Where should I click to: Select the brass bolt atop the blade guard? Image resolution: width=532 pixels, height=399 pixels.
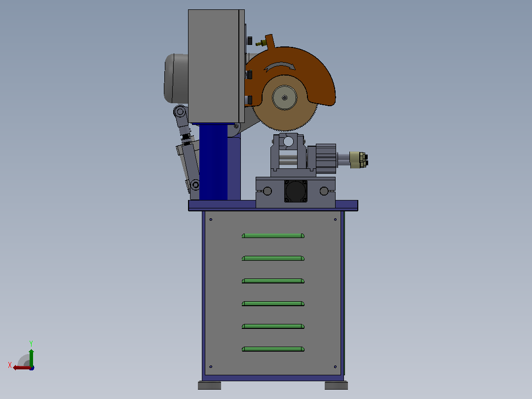(261, 43)
